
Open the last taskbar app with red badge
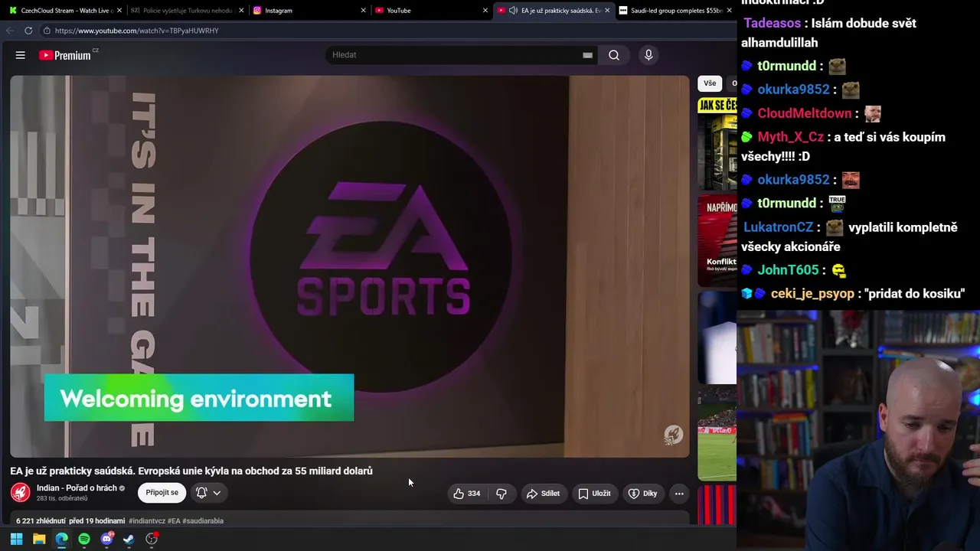point(152,539)
